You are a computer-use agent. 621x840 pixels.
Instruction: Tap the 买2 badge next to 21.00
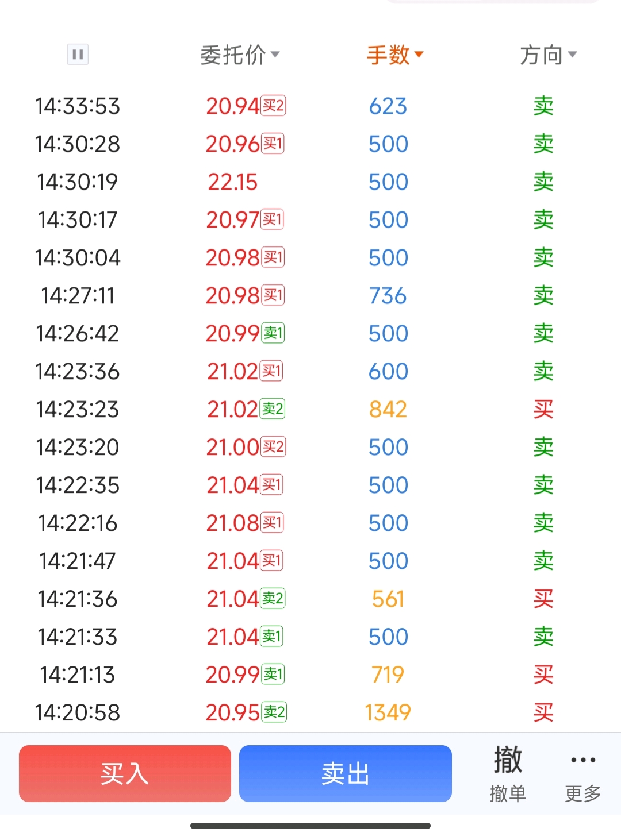(x=274, y=447)
